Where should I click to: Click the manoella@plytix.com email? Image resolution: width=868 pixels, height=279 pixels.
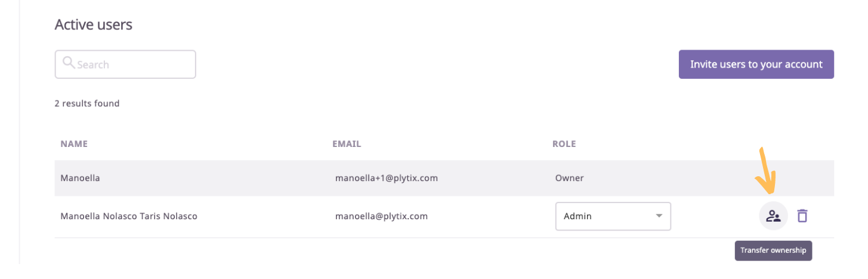[381, 216]
